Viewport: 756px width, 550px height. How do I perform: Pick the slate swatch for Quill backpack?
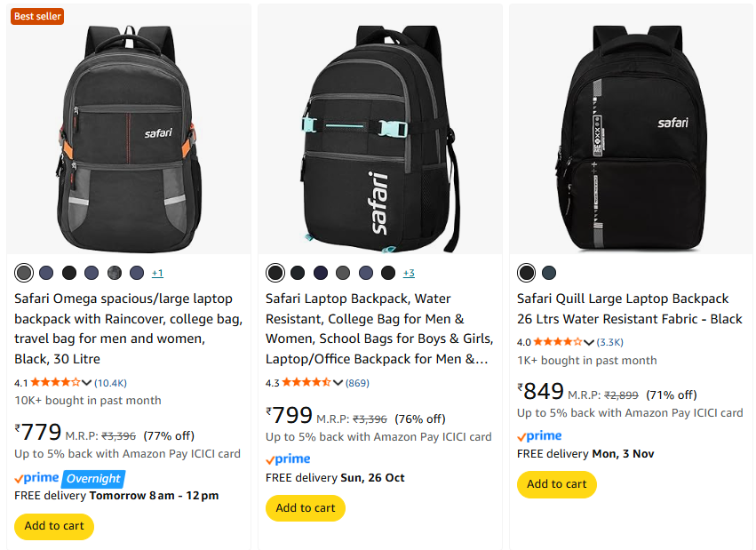pyautogui.click(x=549, y=272)
